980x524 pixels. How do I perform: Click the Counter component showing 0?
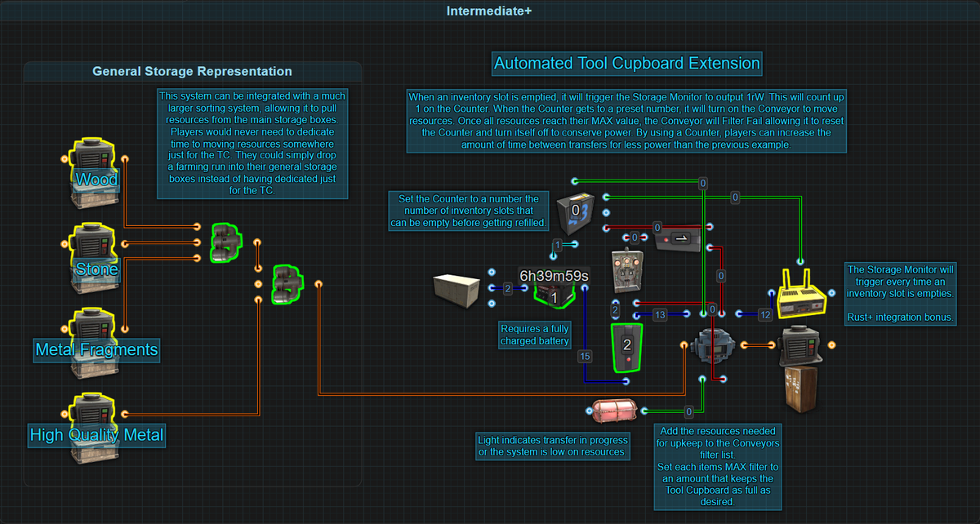[577, 214]
